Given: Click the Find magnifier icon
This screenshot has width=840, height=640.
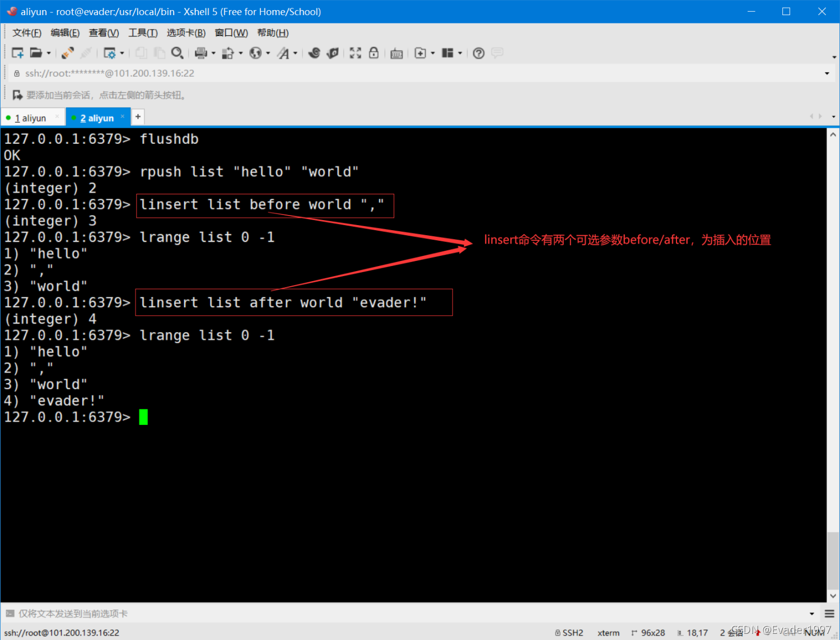Looking at the screenshot, I should [178, 53].
